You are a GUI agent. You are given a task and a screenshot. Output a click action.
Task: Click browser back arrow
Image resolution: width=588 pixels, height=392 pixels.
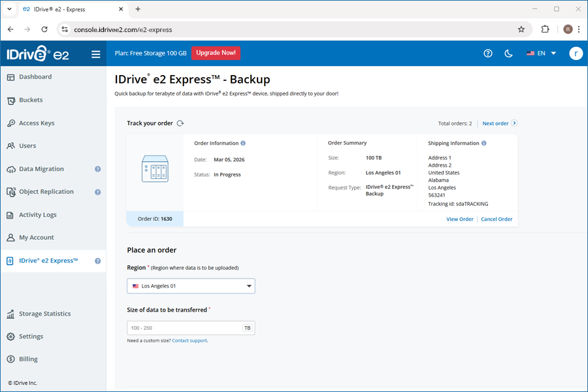10,29
